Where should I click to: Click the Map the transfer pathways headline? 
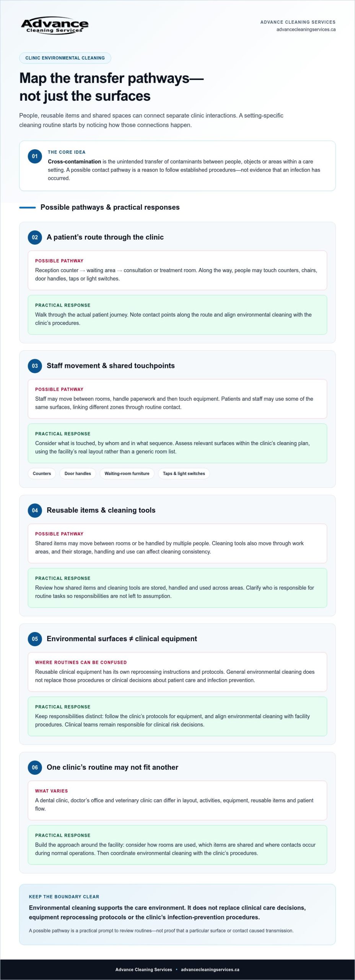(111, 87)
